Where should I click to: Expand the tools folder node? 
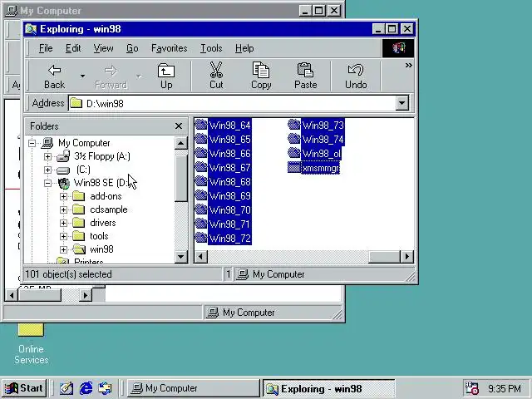coord(63,236)
